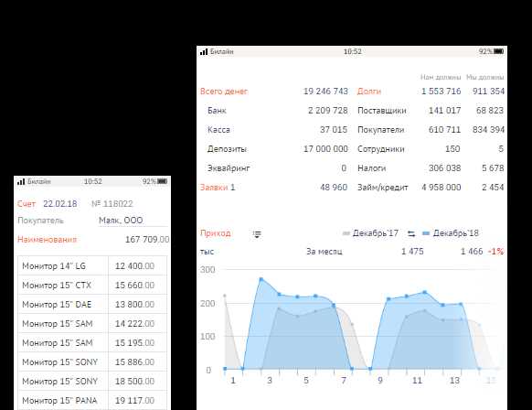Screen dimensions: 532x410
Task: Open the Приход section heading
Action: (216, 233)
